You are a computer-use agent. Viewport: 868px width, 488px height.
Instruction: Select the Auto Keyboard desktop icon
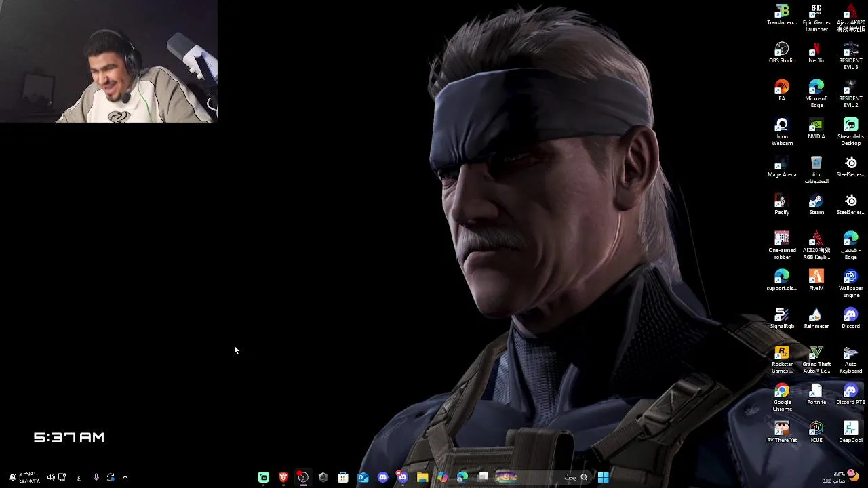coord(850,360)
